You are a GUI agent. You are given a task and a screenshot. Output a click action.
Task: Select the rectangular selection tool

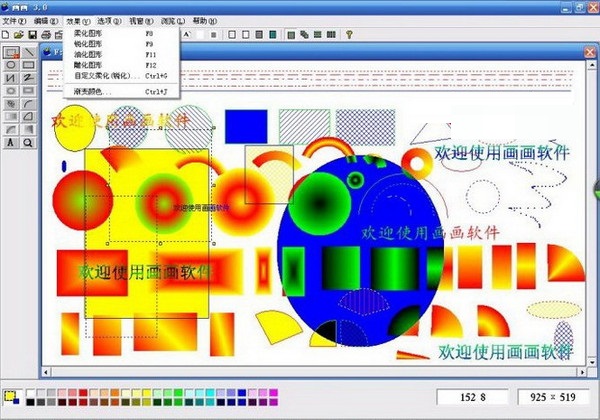tap(11, 52)
